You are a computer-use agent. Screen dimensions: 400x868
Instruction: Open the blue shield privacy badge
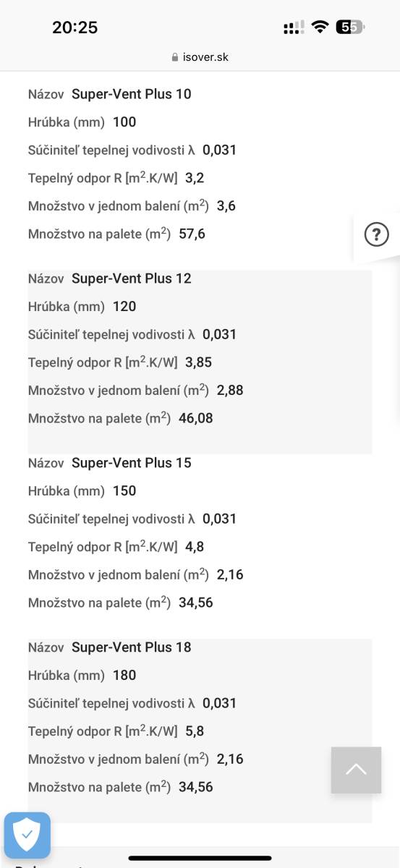pos(27,835)
